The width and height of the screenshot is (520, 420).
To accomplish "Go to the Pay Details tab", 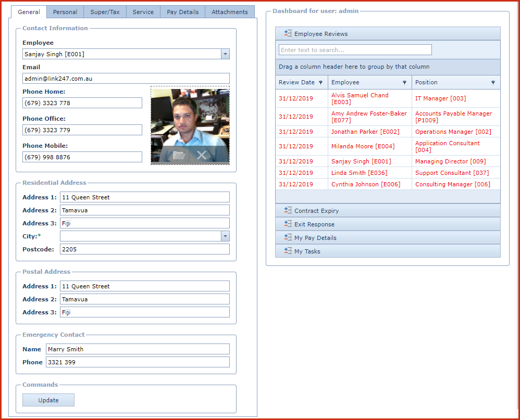I will click(182, 12).
